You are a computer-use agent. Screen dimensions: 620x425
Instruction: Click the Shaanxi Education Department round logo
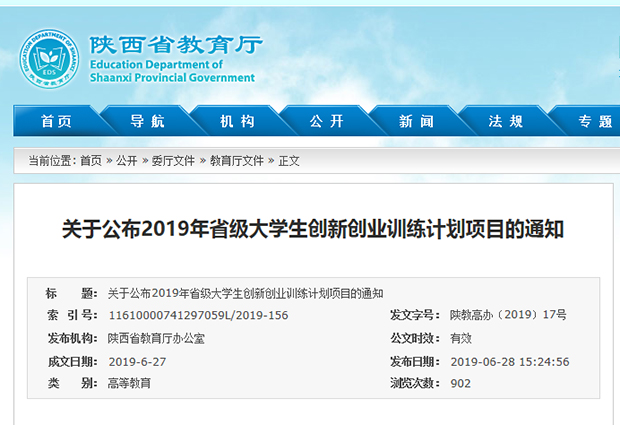pos(49,59)
